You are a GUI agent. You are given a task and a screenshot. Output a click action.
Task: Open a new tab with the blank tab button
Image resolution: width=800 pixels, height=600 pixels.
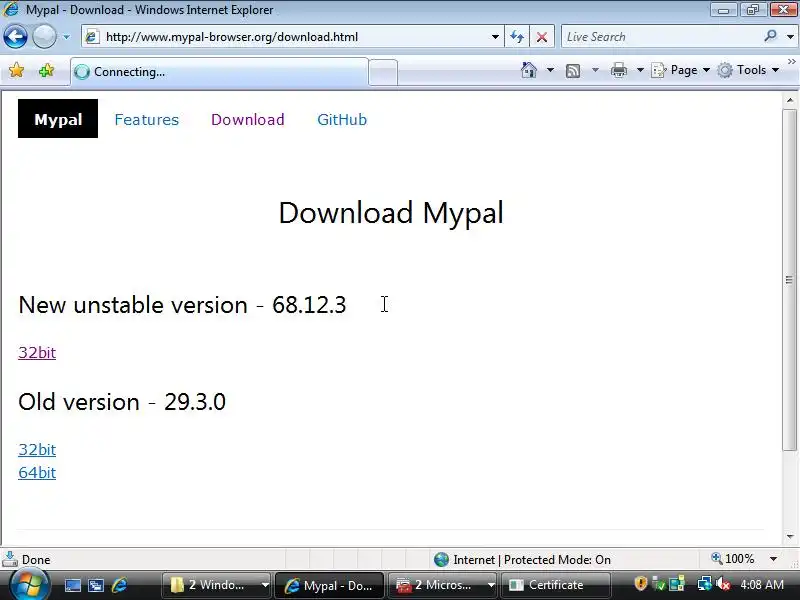(x=383, y=72)
